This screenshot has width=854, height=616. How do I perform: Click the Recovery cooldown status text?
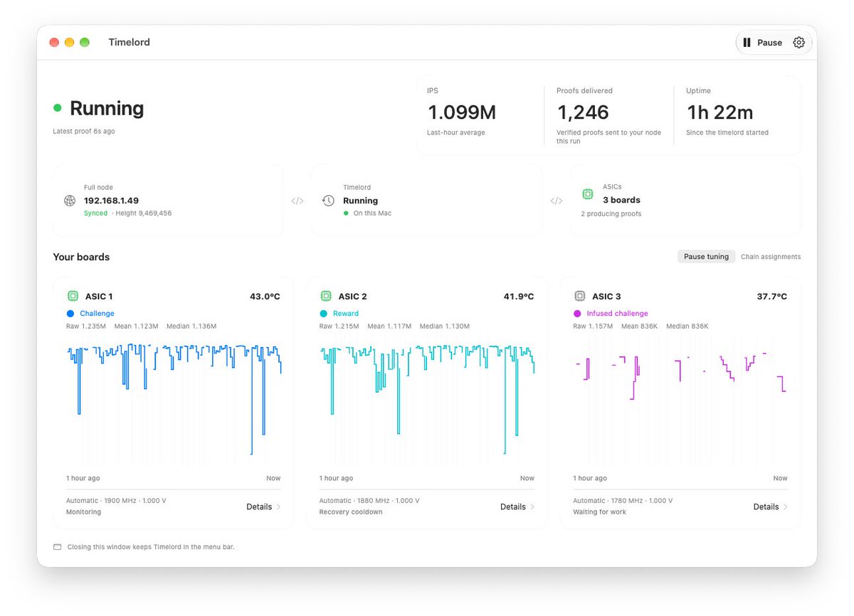point(351,512)
